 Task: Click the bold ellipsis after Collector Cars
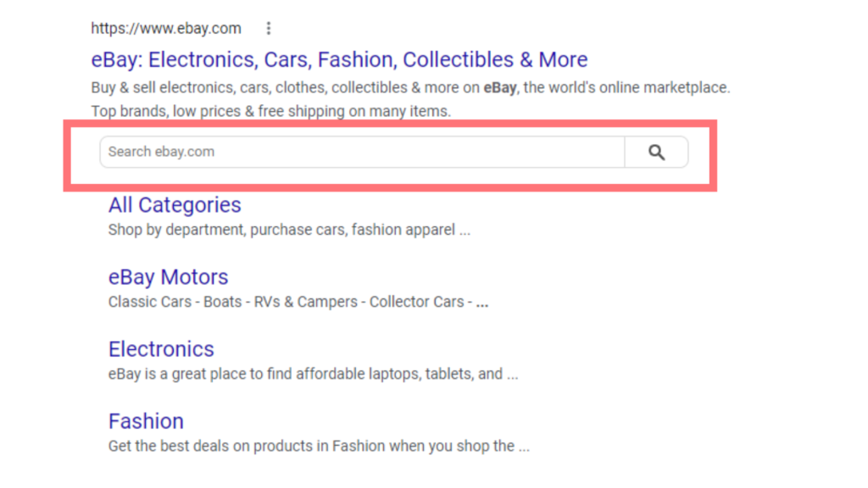click(482, 302)
